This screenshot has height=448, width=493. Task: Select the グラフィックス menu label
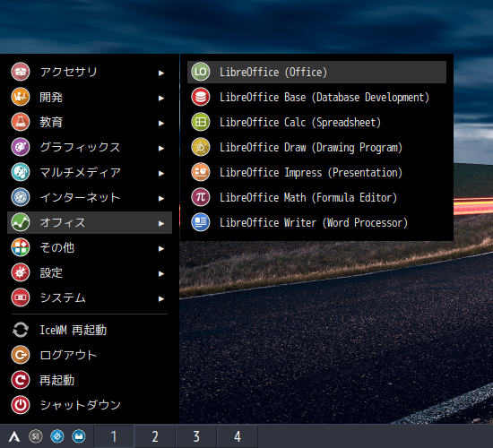pyautogui.click(x=80, y=147)
